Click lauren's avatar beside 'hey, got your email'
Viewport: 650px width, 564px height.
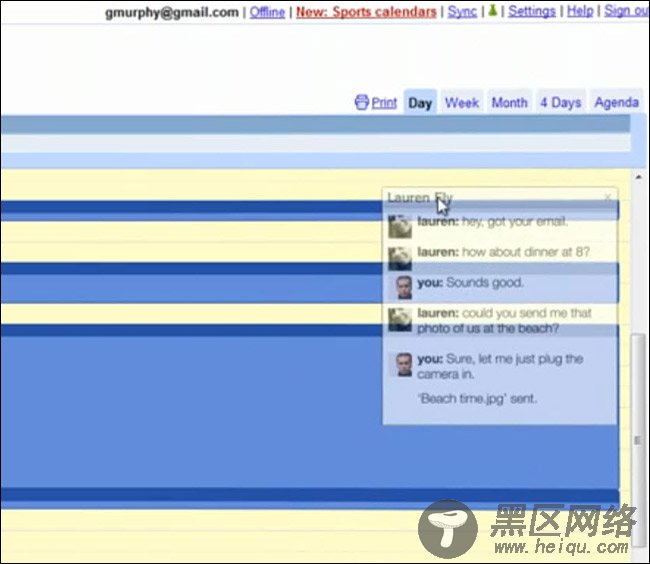pos(400,227)
